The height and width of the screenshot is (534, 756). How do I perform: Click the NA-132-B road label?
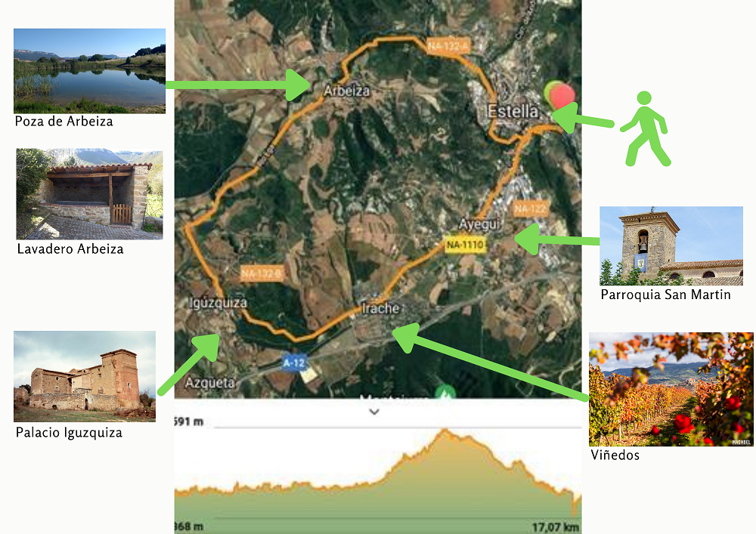[x=262, y=273]
